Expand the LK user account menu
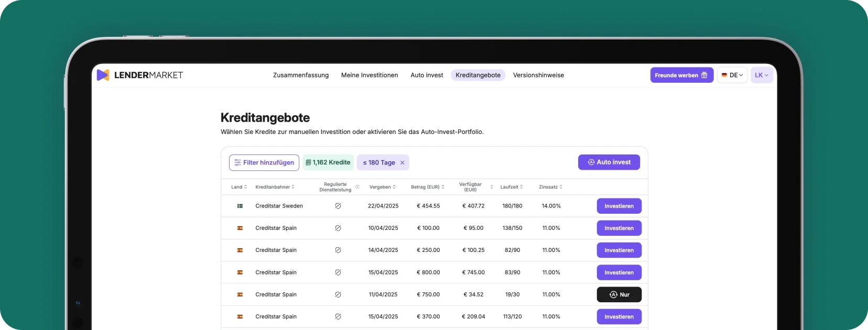The height and width of the screenshot is (330, 868). [762, 75]
